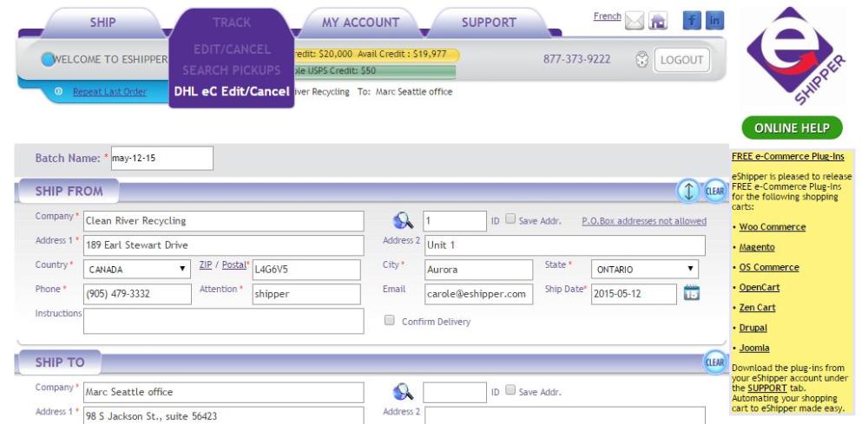This screenshot has height=424, width=868.
Task: Click the eShipper logo
Action: 795,55
